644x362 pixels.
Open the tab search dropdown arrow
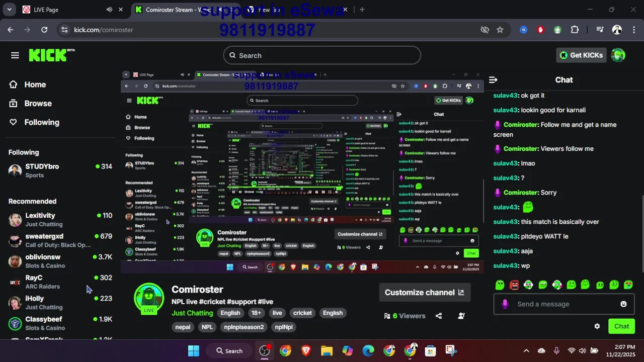click(x=9, y=10)
